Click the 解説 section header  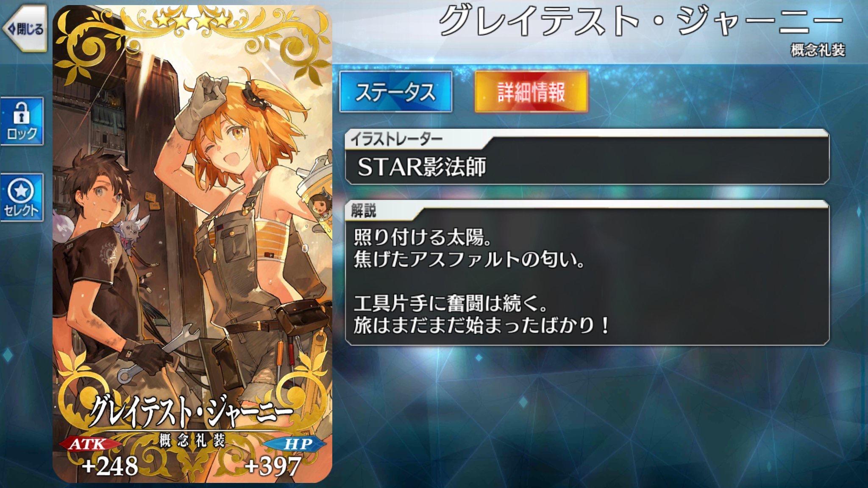point(364,210)
